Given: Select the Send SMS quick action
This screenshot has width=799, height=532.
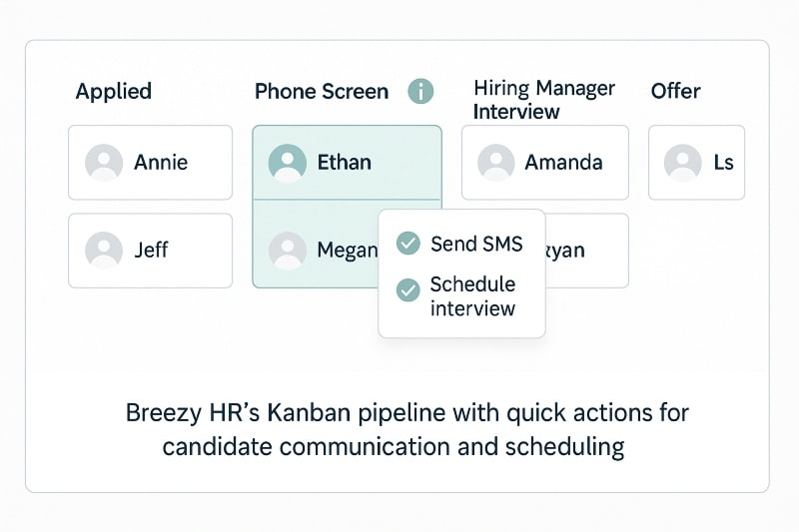Looking at the screenshot, I should click(476, 243).
